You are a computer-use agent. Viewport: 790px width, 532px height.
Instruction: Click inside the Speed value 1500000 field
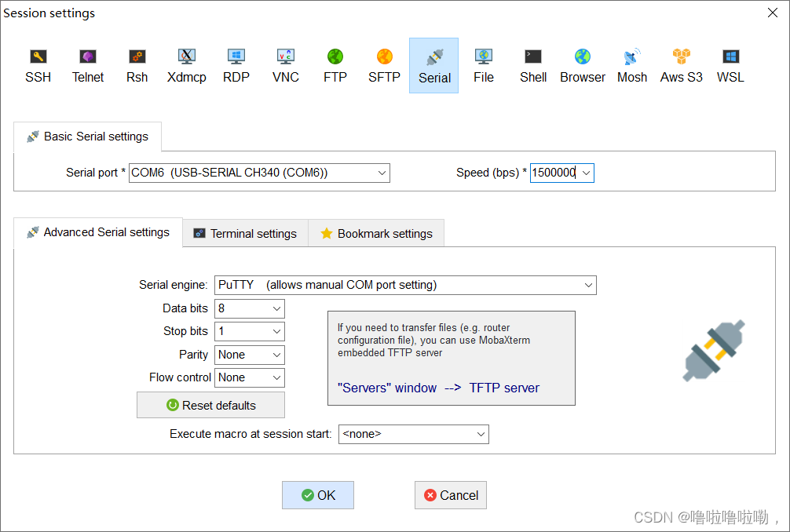[554, 173]
